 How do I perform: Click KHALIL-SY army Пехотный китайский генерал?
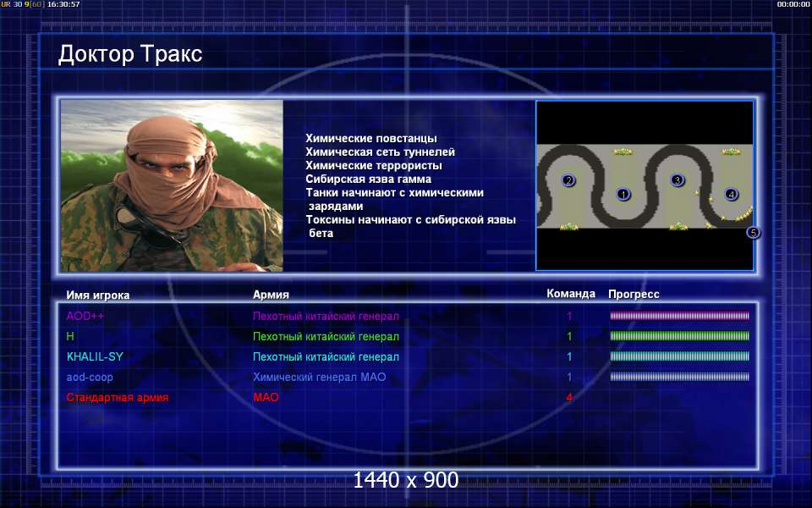tap(326, 356)
